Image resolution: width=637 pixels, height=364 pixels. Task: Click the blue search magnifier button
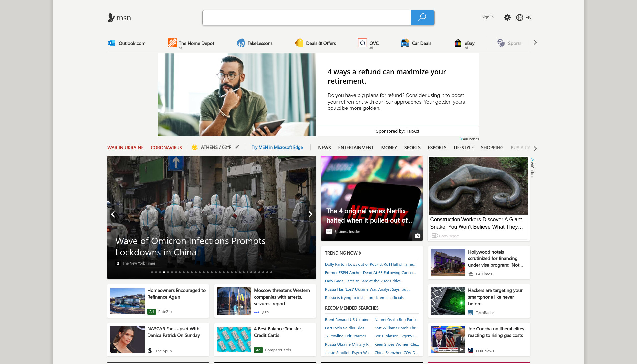(x=422, y=18)
